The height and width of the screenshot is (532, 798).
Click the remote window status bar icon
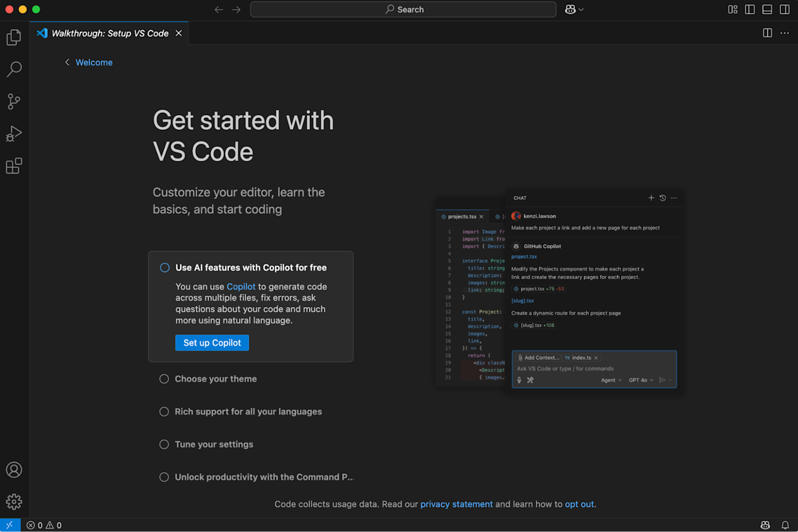(10, 525)
